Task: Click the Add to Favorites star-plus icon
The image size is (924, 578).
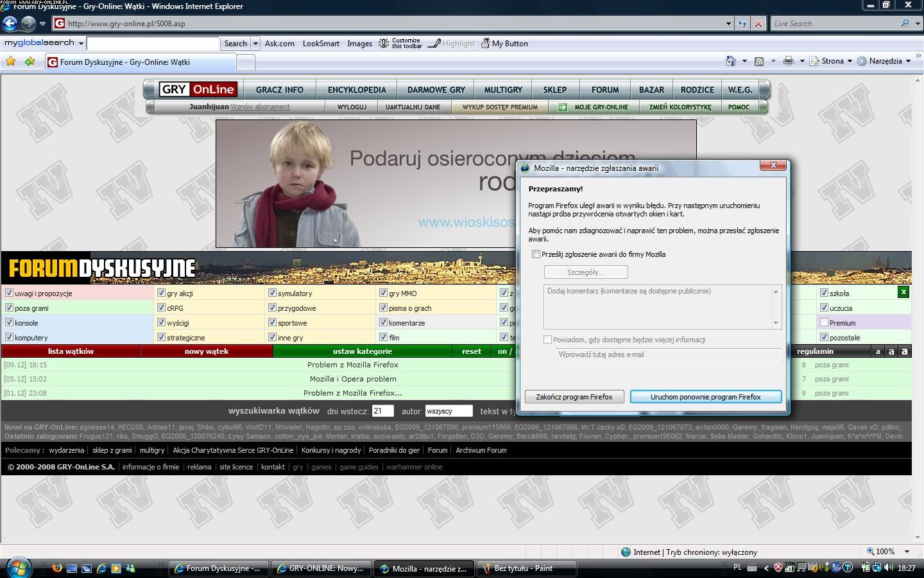Action: [x=30, y=62]
